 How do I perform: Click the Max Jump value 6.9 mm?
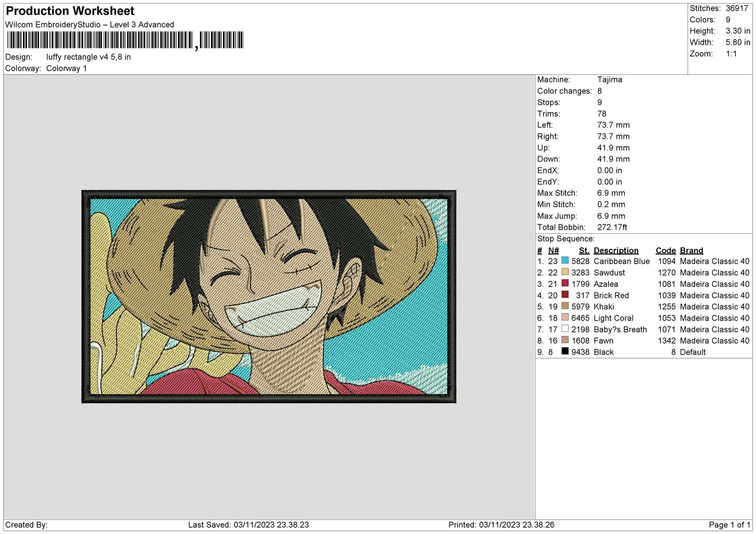pyautogui.click(x=611, y=216)
